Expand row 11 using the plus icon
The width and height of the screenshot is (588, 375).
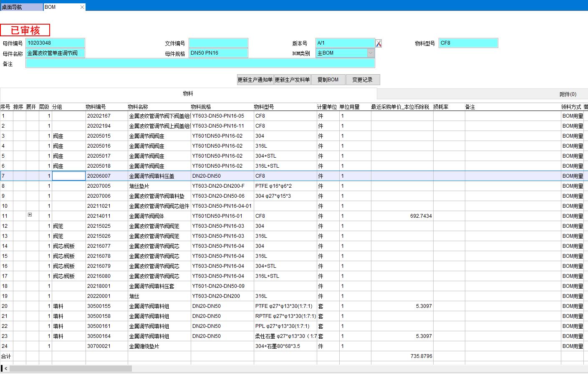point(30,215)
